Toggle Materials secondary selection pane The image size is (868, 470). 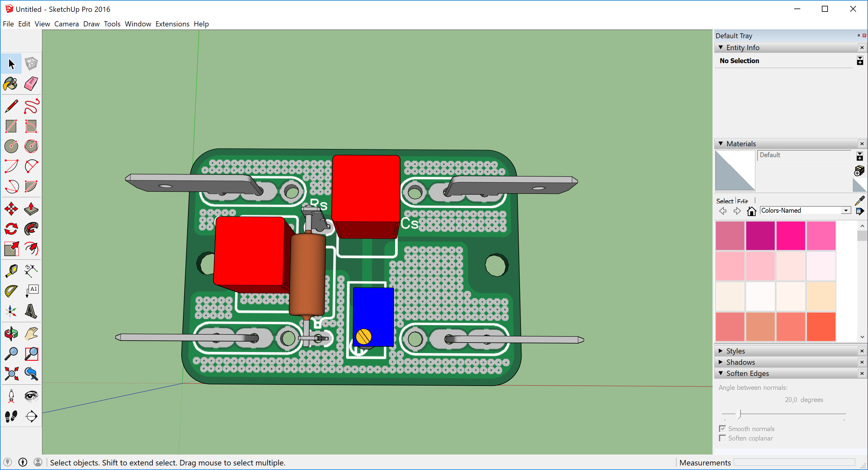tap(859, 156)
